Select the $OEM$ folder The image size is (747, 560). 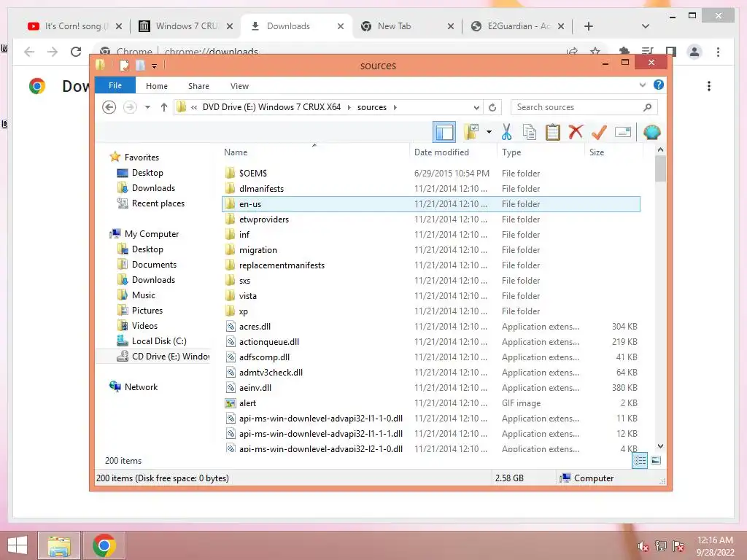[x=253, y=174]
